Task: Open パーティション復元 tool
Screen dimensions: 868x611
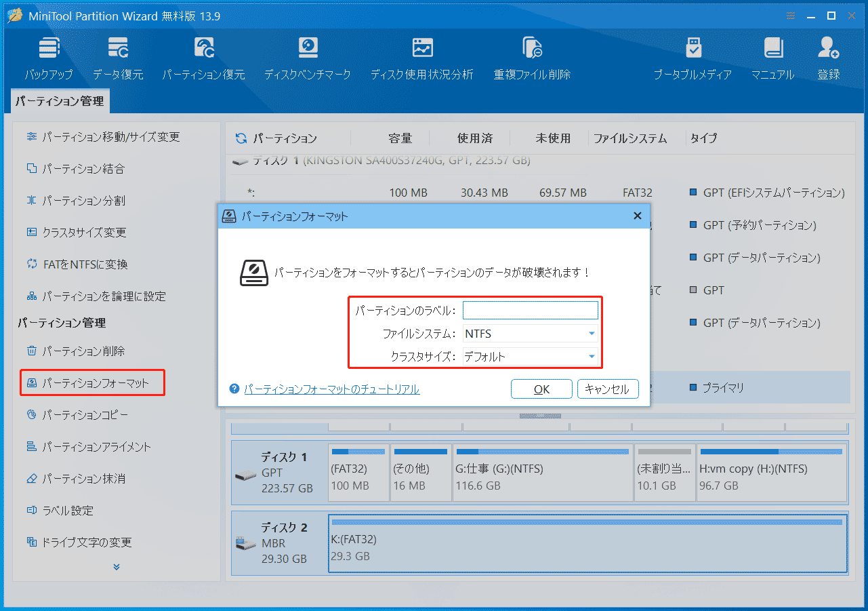Action: coord(204,59)
